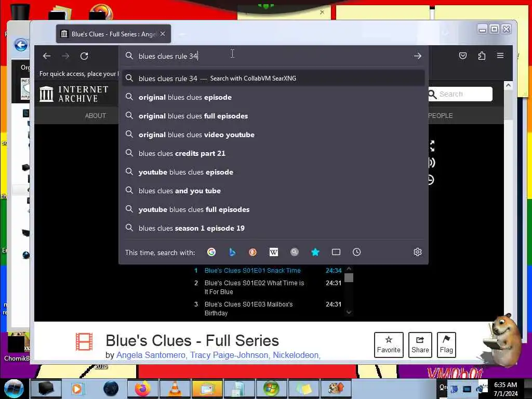
Task: Select the 'Search with CollabVM SearXNG' row
Action: tap(273, 78)
